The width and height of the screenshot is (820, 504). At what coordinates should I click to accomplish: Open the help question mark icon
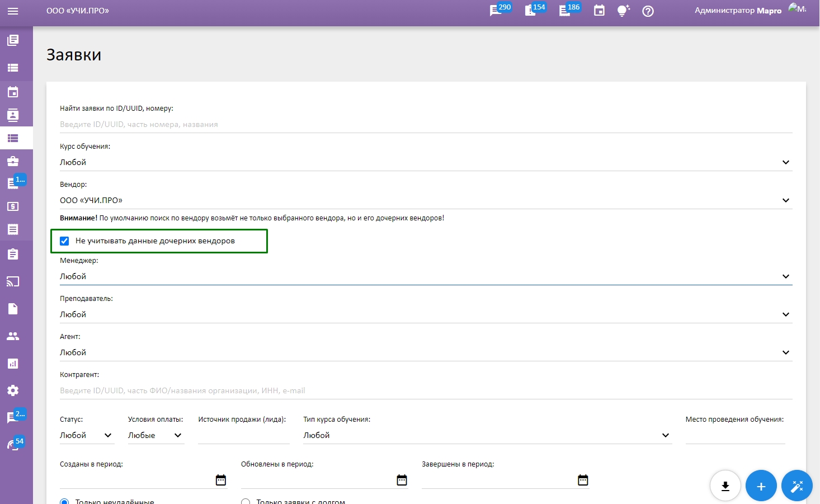(x=648, y=11)
